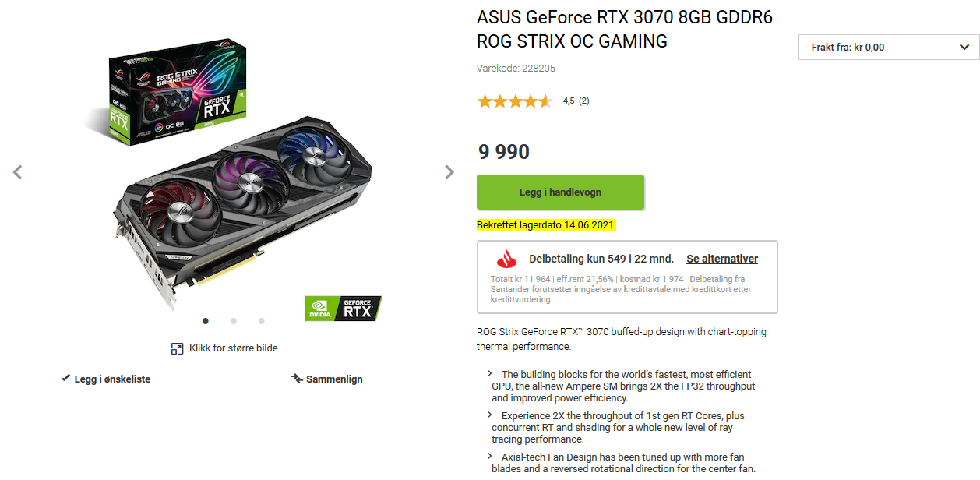The image size is (980, 480).
Task: Add product with Legg i handlevogn
Action: pyautogui.click(x=560, y=192)
